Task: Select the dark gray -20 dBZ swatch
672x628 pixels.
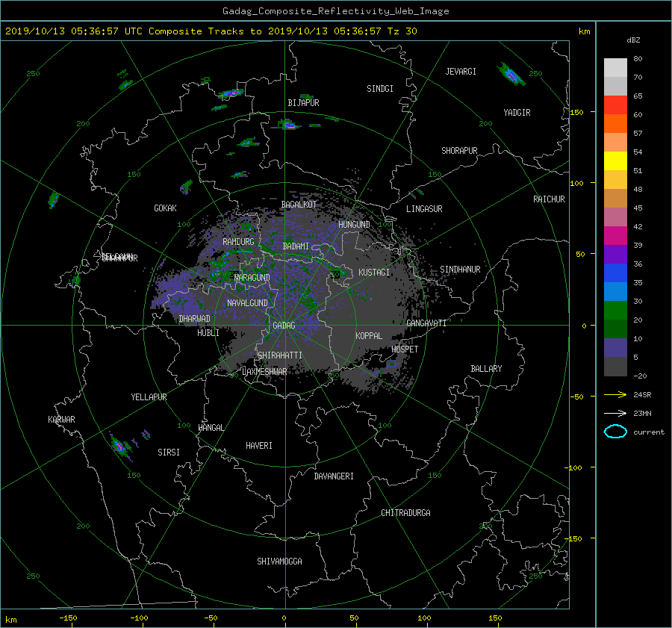Action: pyautogui.click(x=615, y=367)
